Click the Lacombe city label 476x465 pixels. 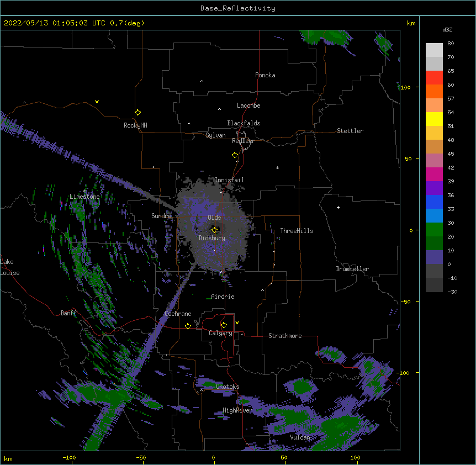click(248, 105)
